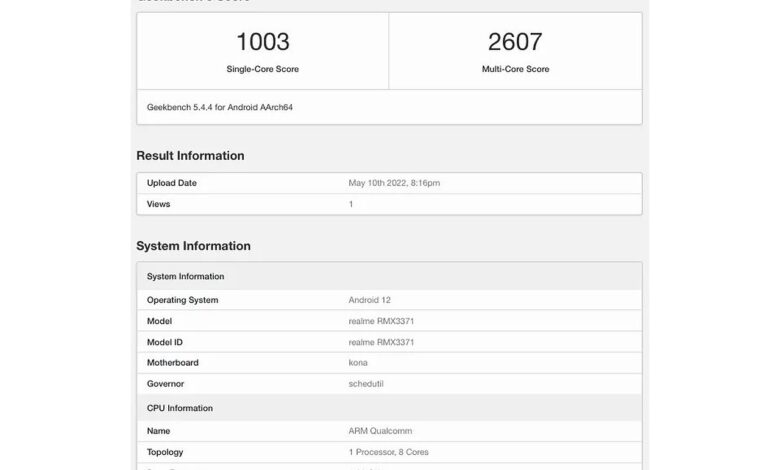Select Geekbench 5.4.4 for Android AArch64 text
The width and height of the screenshot is (780, 470).
point(219,107)
